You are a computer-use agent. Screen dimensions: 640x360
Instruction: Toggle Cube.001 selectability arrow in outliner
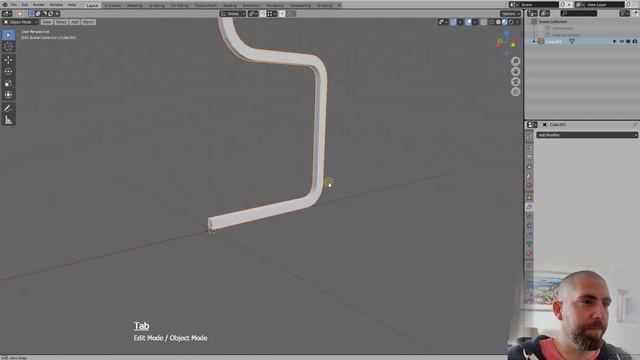615,41
